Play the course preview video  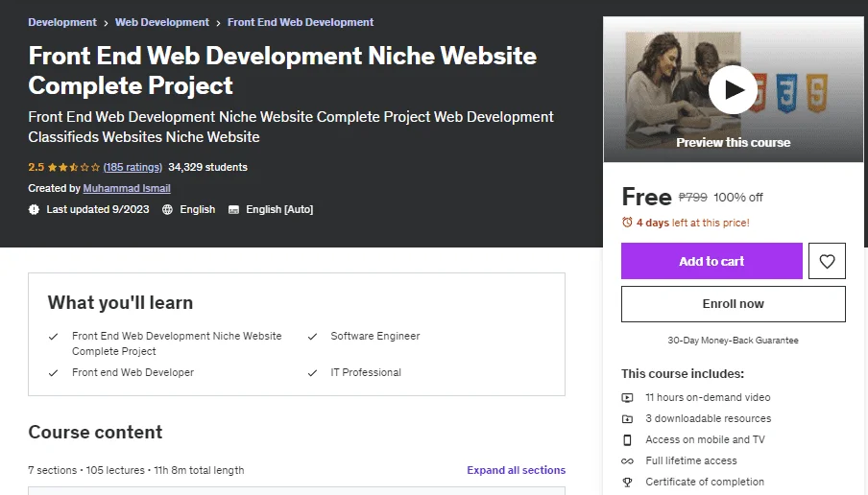click(733, 89)
